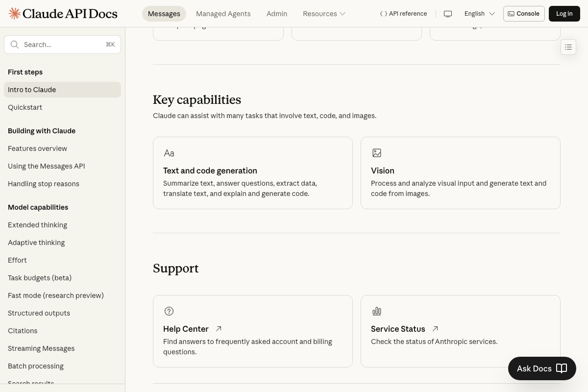Click the Claude API Docs title
Image resolution: width=588 pixels, height=392 pixels.
70,13
